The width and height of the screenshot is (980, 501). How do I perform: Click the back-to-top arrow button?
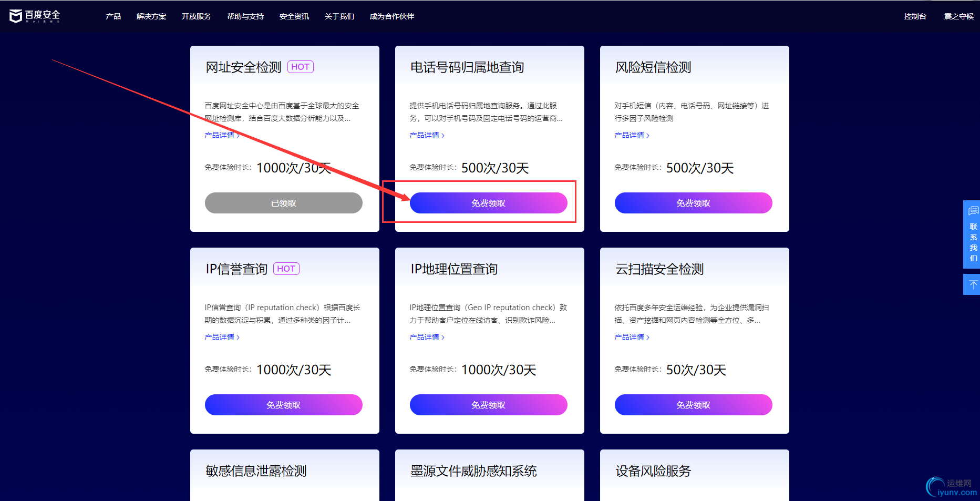[973, 284]
